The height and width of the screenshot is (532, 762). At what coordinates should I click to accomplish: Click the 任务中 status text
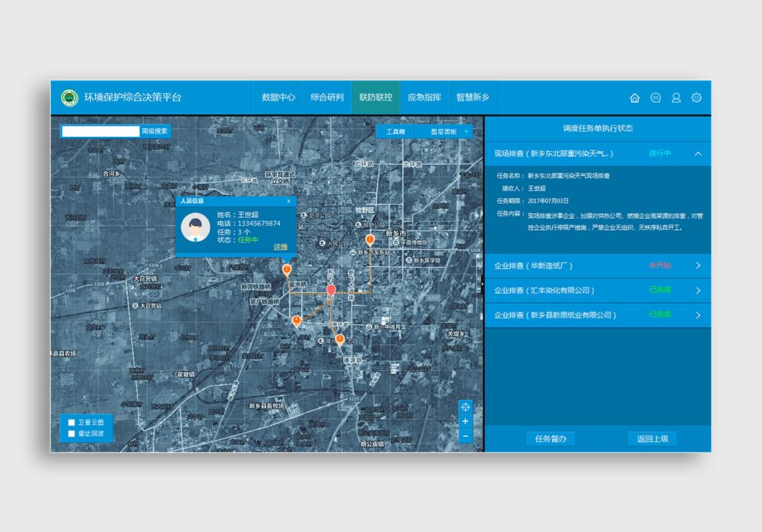click(x=248, y=240)
